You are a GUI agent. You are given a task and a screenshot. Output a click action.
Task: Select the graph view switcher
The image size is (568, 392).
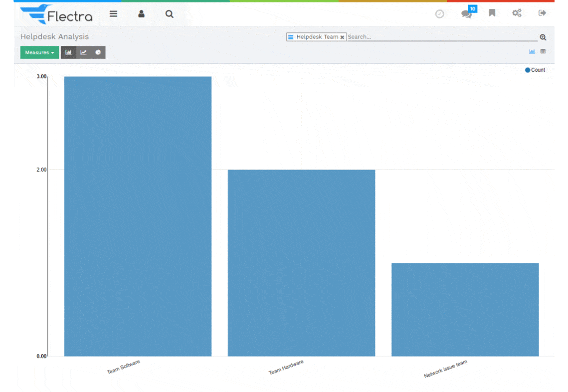click(x=532, y=51)
